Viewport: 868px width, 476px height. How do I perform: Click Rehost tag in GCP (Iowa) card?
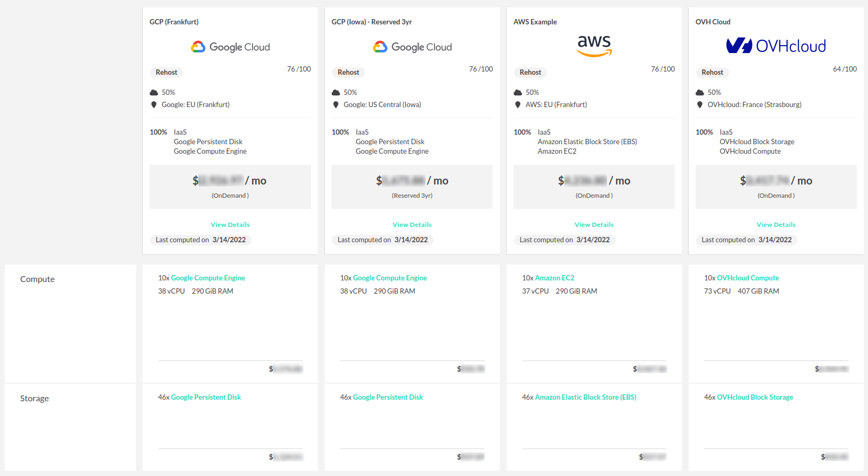[x=349, y=72]
